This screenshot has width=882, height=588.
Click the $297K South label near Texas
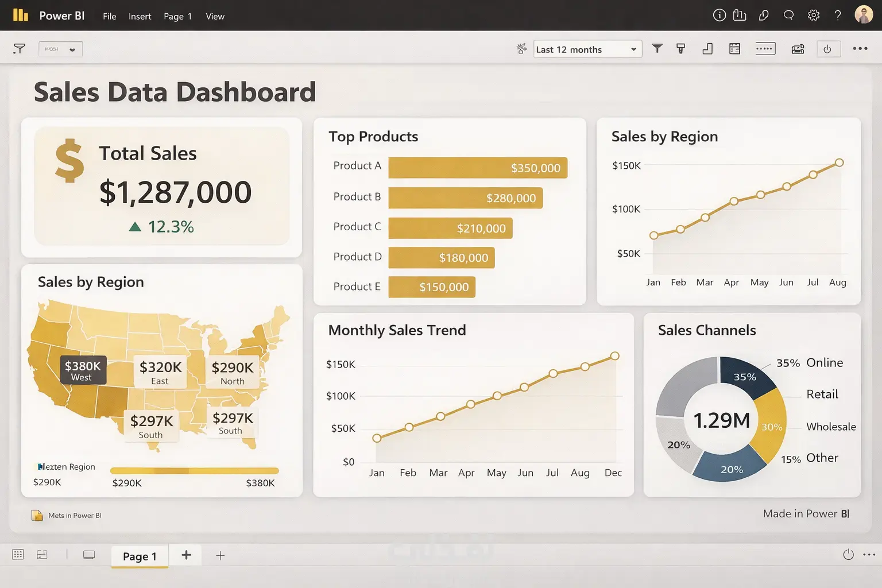click(x=152, y=426)
